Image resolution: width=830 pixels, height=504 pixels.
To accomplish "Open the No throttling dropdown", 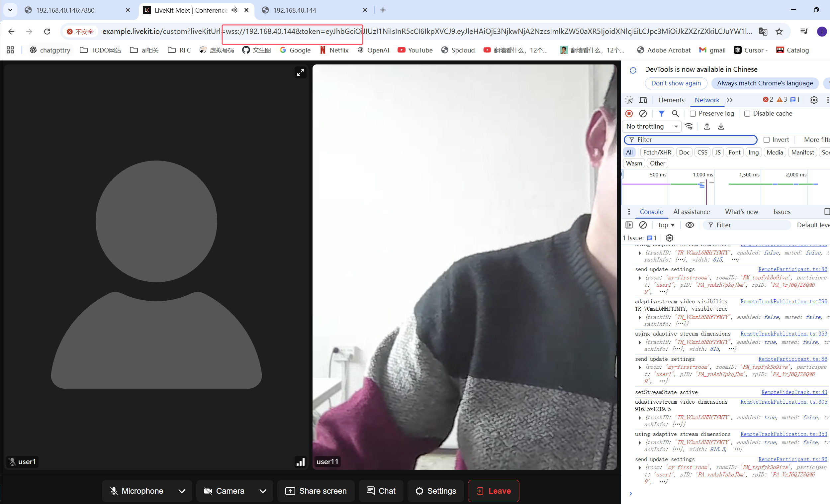I will pos(651,126).
